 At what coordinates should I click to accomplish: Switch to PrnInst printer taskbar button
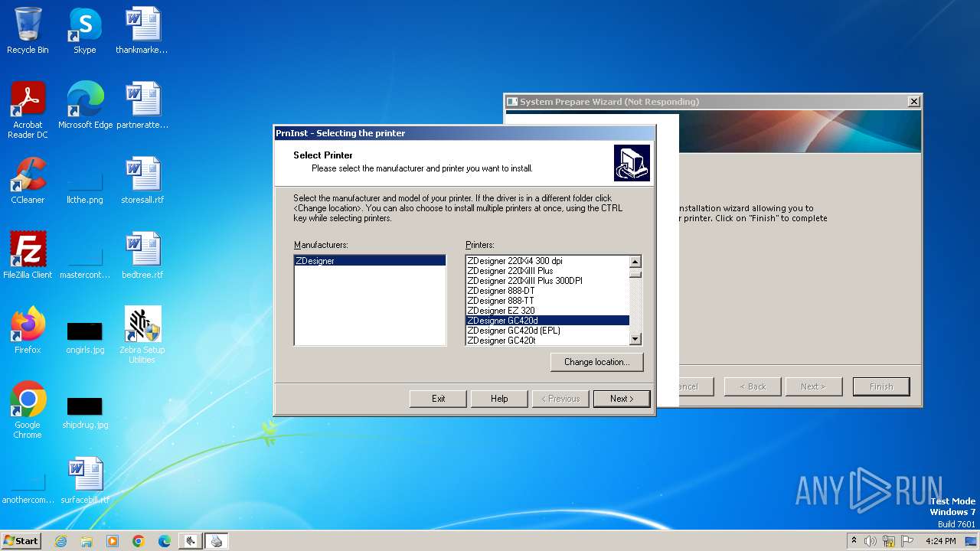tap(217, 541)
